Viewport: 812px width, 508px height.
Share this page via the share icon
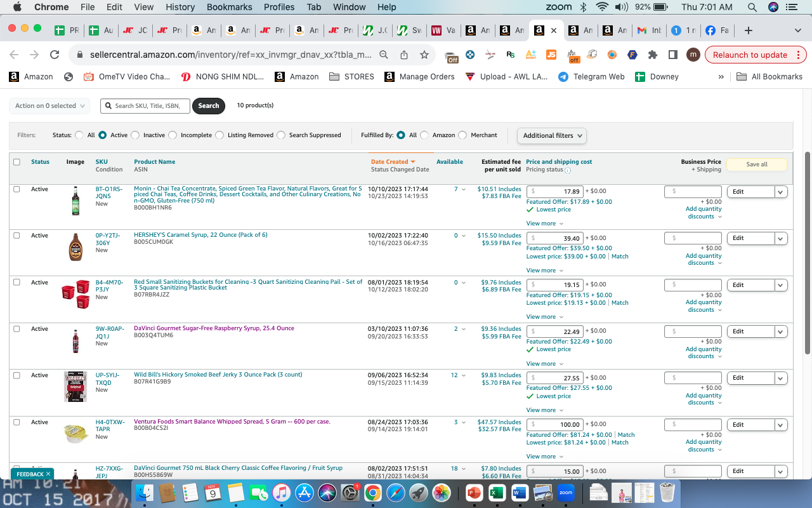pos(404,55)
